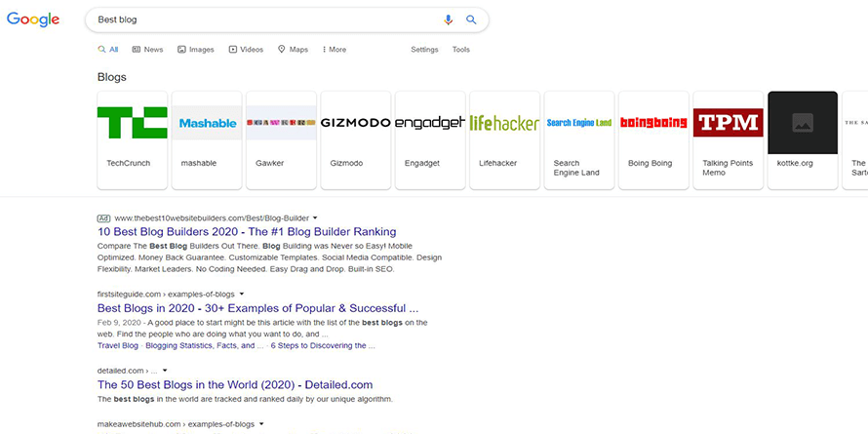The width and height of the screenshot is (868, 434).
Task: Open the TechCrunch blog card
Action: (x=133, y=140)
